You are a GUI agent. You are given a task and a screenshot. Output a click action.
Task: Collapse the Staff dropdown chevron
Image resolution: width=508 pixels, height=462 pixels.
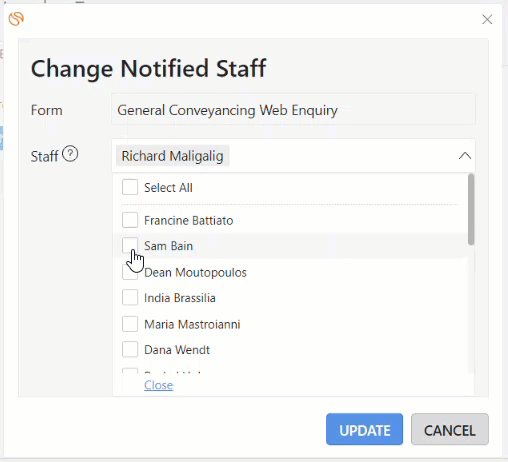[465, 156]
